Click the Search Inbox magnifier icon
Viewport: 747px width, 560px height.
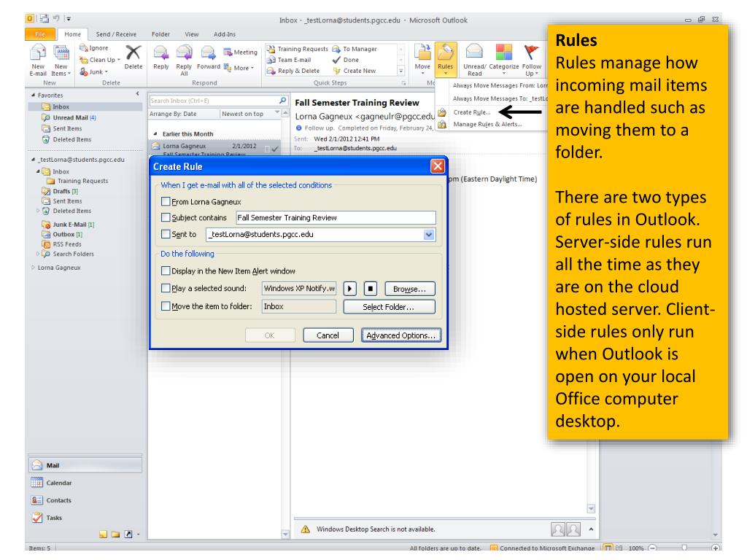click(282, 101)
